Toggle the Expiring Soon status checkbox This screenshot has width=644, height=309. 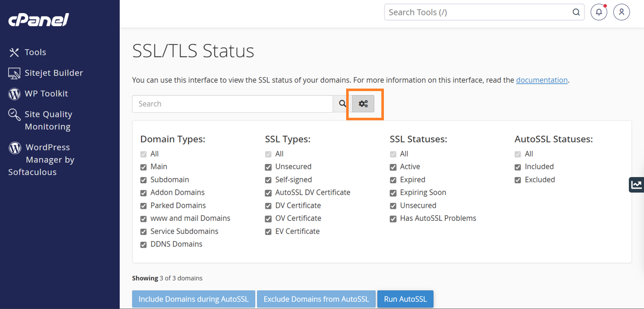393,193
